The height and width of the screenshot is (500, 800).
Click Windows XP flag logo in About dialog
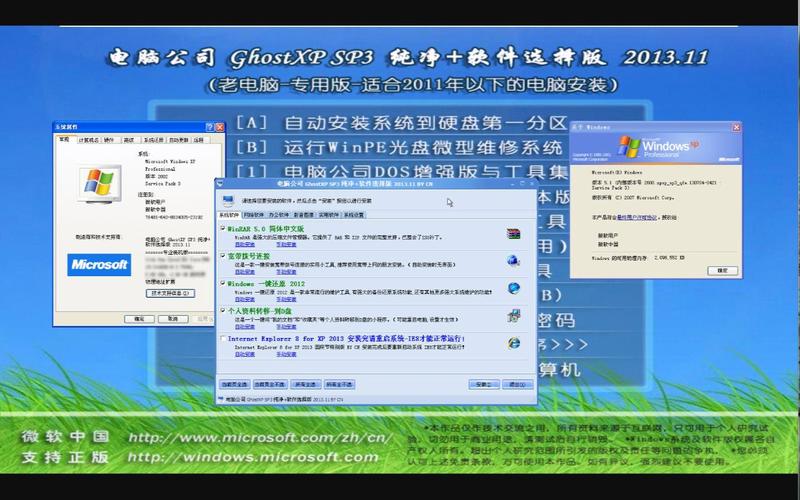pyautogui.click(x=629, y=146)
